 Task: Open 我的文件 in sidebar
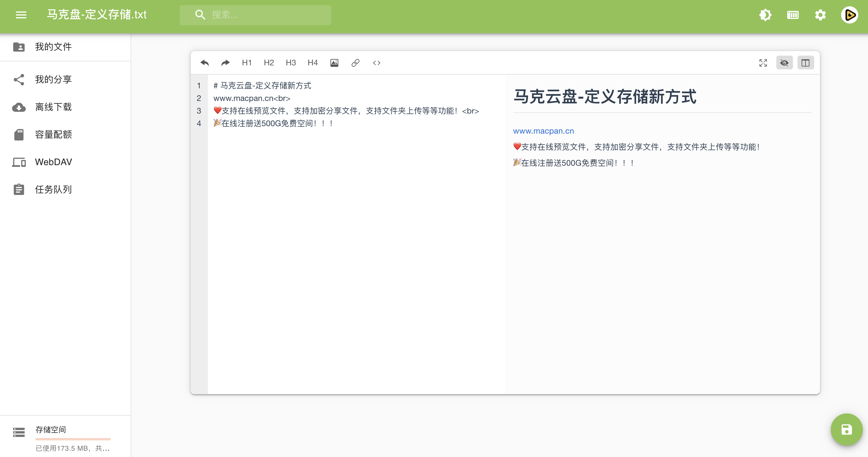[x=53, y=46]
